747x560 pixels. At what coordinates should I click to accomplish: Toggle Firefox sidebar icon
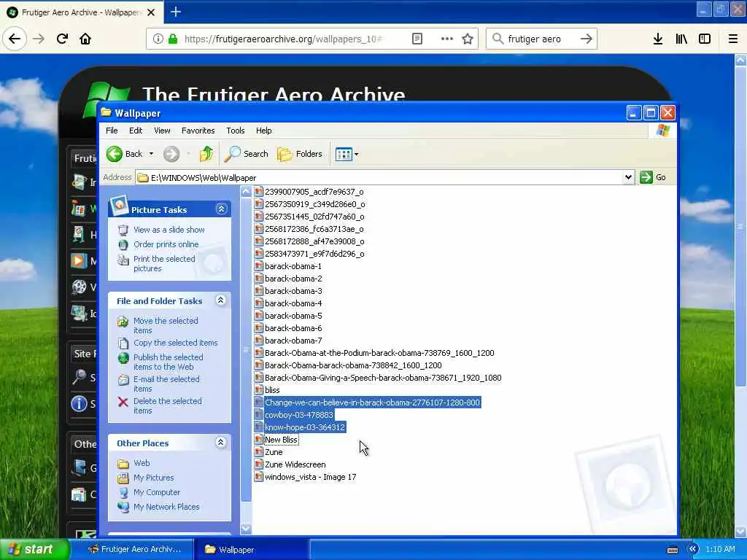pos(705,39)
